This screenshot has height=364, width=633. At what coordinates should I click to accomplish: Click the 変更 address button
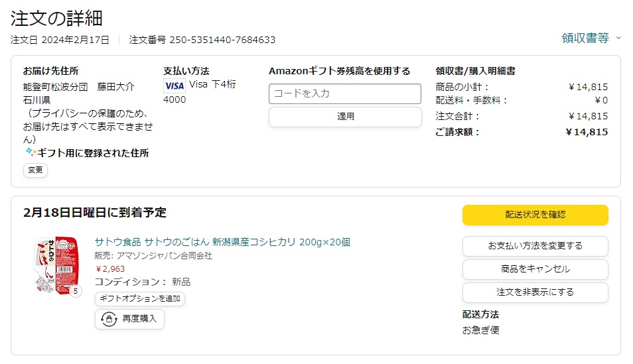point(35,170)
